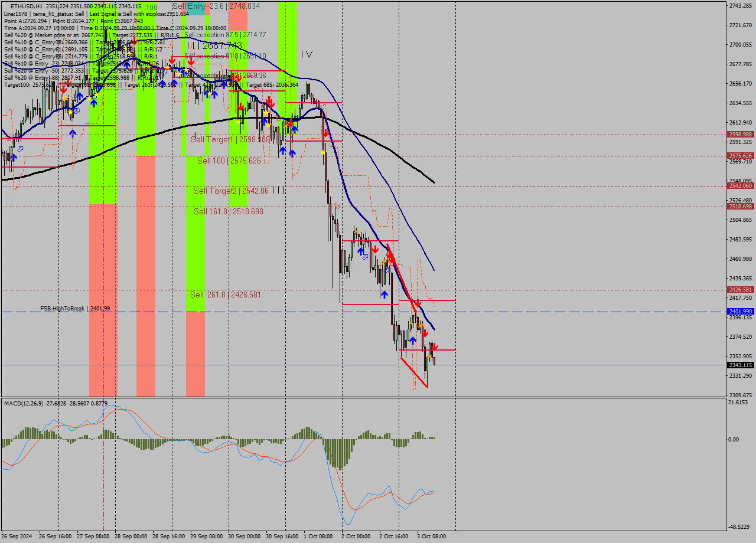
Task: Select the 'I I | 2667.743' wave label
Action: tap(214, 45)
